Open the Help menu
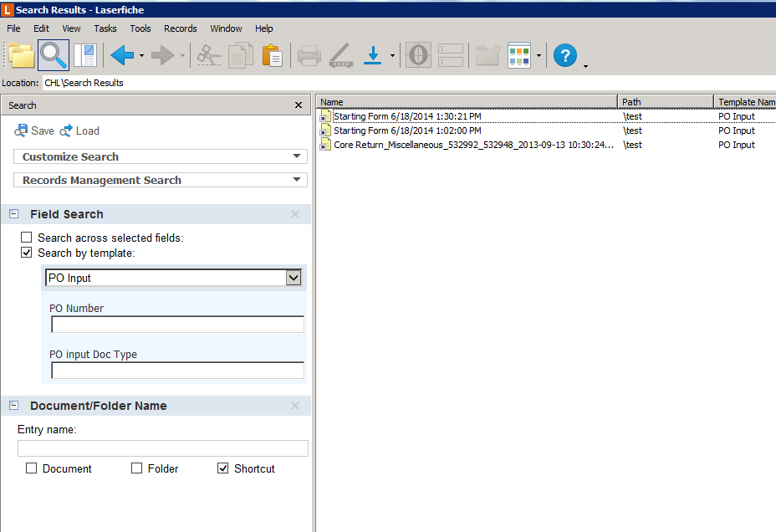The image size is (776, 532). click(263, 28)
